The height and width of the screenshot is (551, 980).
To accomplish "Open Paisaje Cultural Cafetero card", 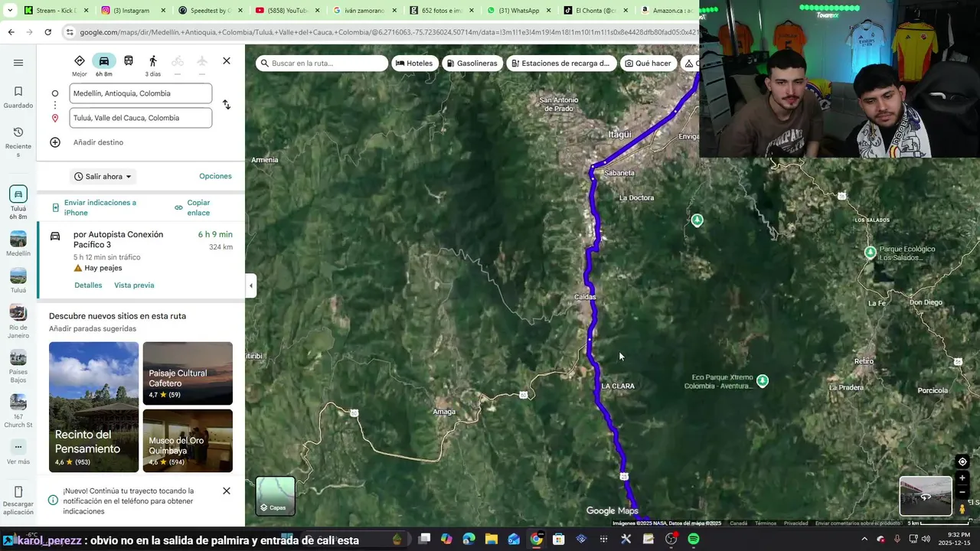I will point(188,373).
